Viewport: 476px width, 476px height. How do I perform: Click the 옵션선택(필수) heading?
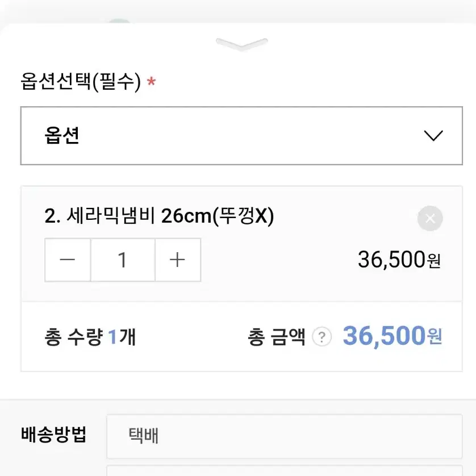[x=81, y=82]
